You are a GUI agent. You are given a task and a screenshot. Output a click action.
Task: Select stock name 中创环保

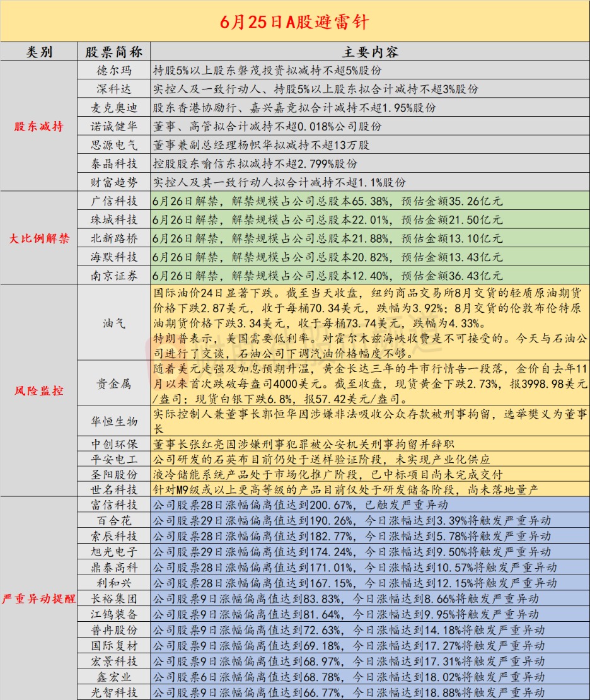(x=114, y=444)
